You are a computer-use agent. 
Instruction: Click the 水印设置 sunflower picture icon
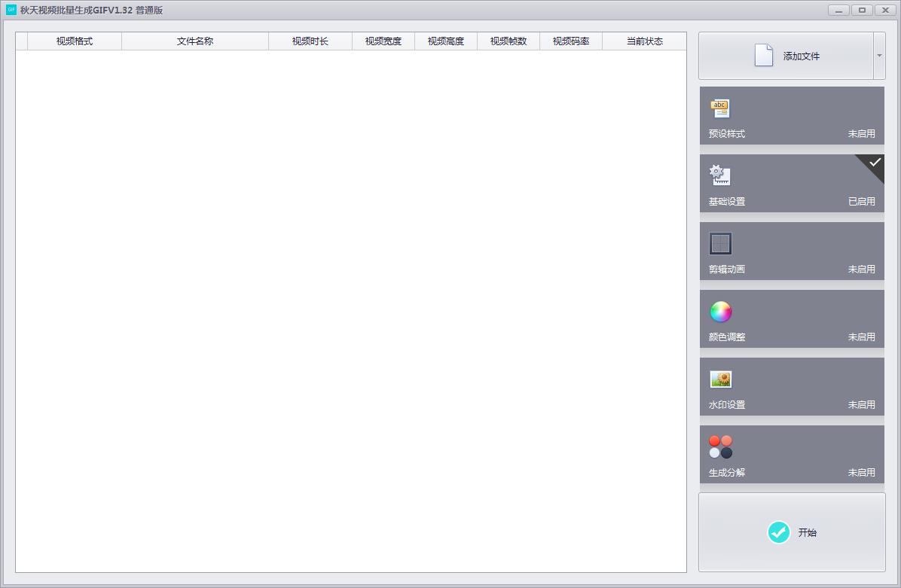720,379
